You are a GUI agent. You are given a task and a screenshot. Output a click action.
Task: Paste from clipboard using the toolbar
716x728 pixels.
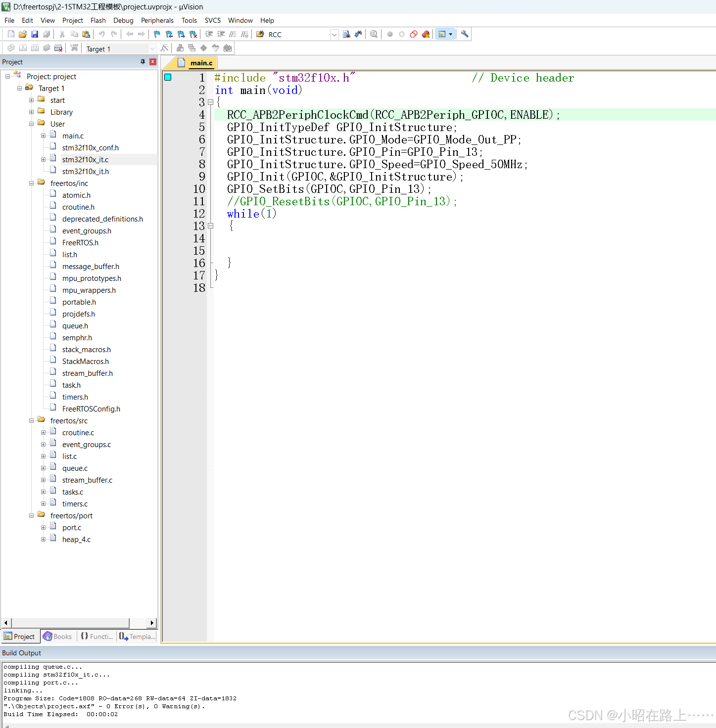(x=86, y=34)
